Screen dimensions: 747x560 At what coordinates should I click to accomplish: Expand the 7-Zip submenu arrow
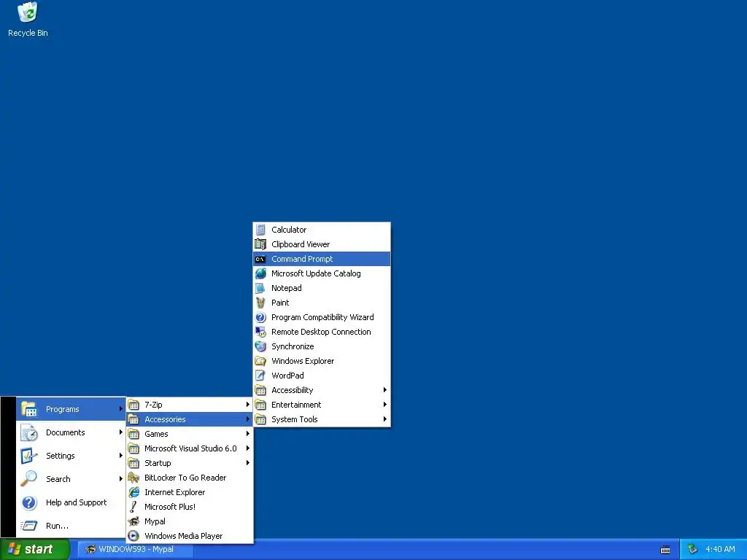248,405
